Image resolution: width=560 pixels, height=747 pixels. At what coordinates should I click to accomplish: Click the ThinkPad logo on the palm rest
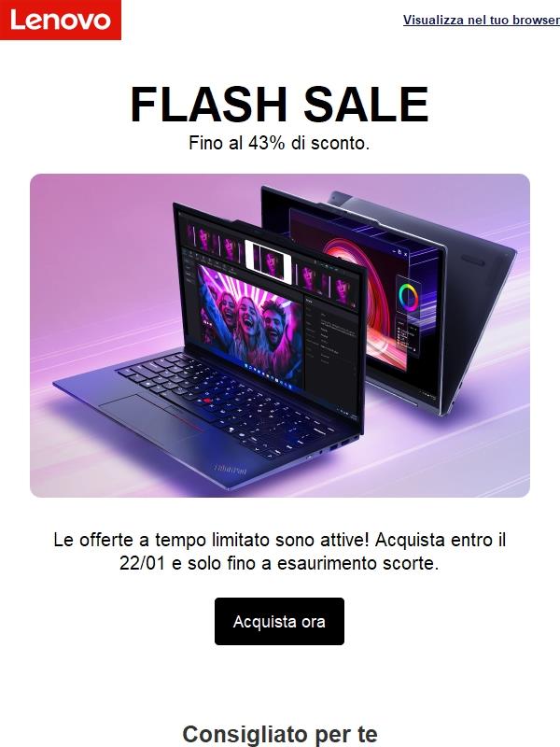point(230,470)
